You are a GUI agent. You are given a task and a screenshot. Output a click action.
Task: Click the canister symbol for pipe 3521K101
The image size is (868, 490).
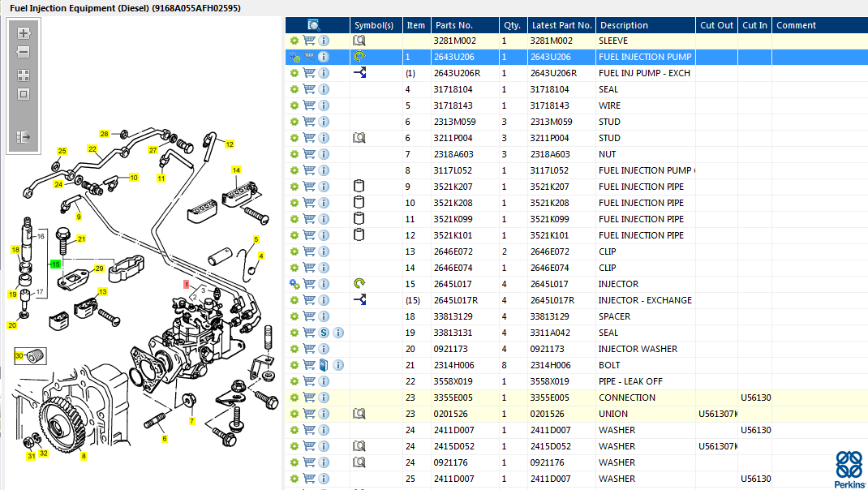click(x=359, y=235)
